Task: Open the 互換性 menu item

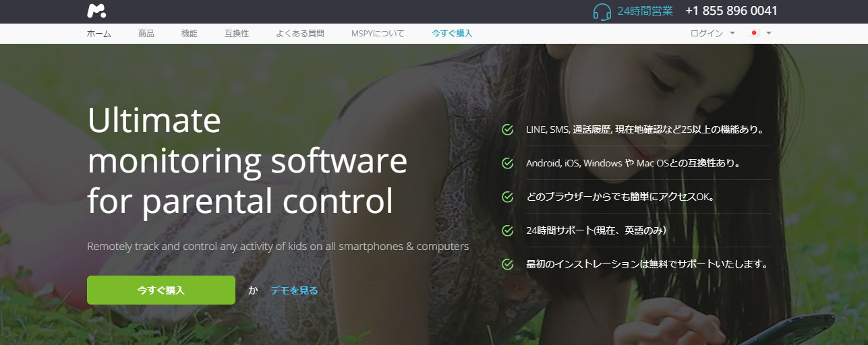Action: click(x=237, y=33)
